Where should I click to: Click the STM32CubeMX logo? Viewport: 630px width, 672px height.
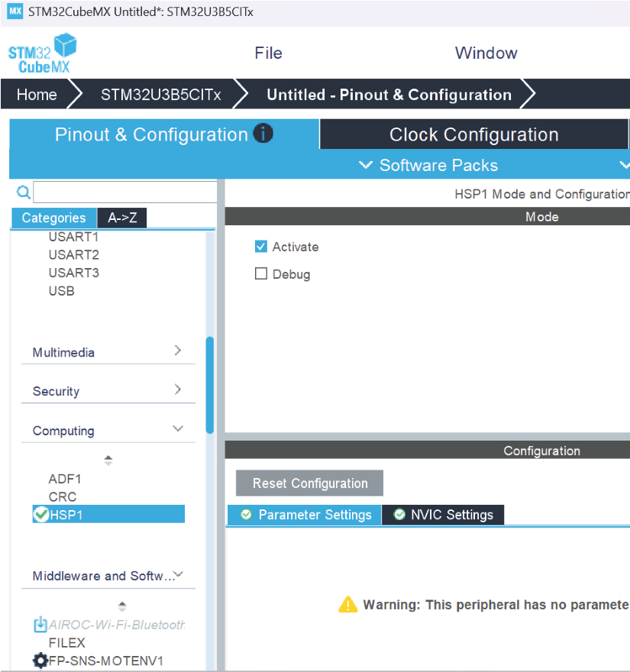(x=42, y=53)
